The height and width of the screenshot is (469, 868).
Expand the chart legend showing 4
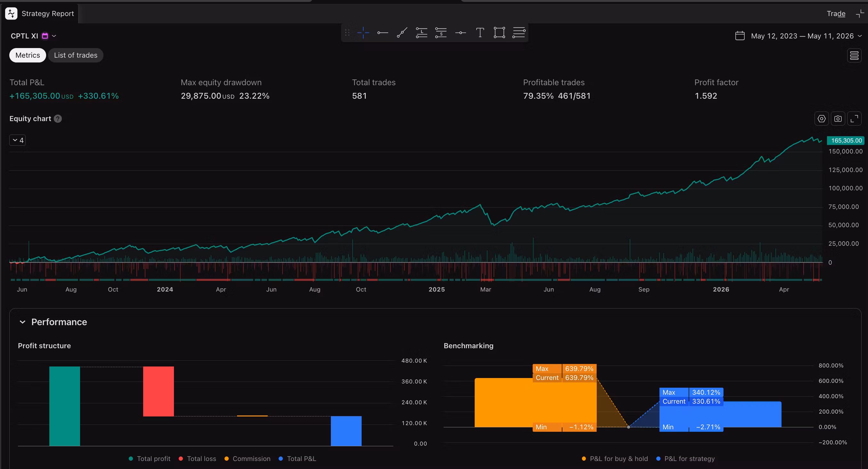pos(18,140)
